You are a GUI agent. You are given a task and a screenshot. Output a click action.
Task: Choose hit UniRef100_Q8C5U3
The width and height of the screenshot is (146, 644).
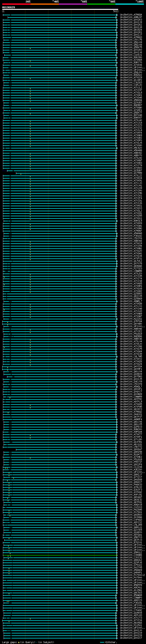(131, 593)
